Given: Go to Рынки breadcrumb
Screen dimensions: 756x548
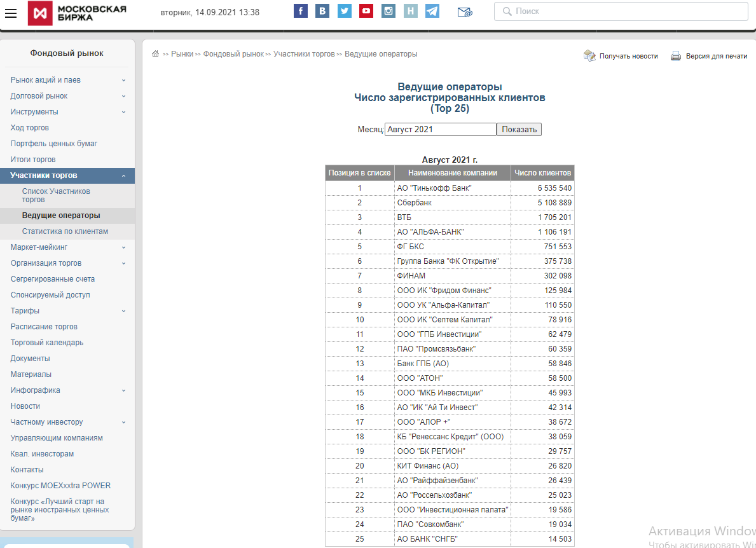Looking at the screenshot, I should click(182, 54).
